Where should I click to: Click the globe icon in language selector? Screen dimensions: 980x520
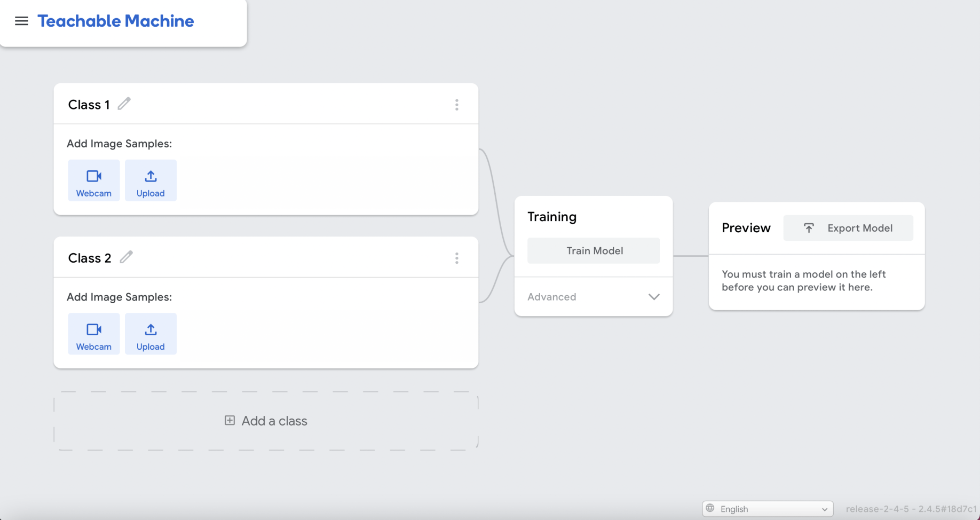click(x=710, y=508)
